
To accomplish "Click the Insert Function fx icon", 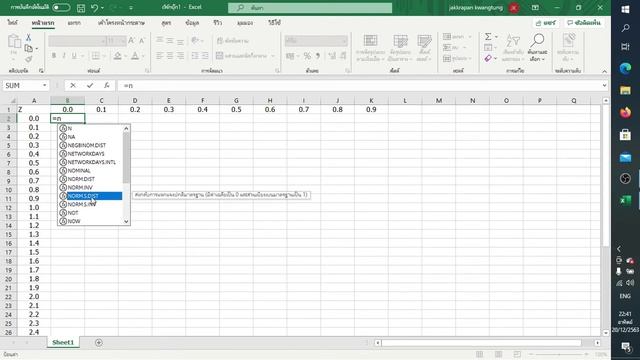I will [107, 85].
